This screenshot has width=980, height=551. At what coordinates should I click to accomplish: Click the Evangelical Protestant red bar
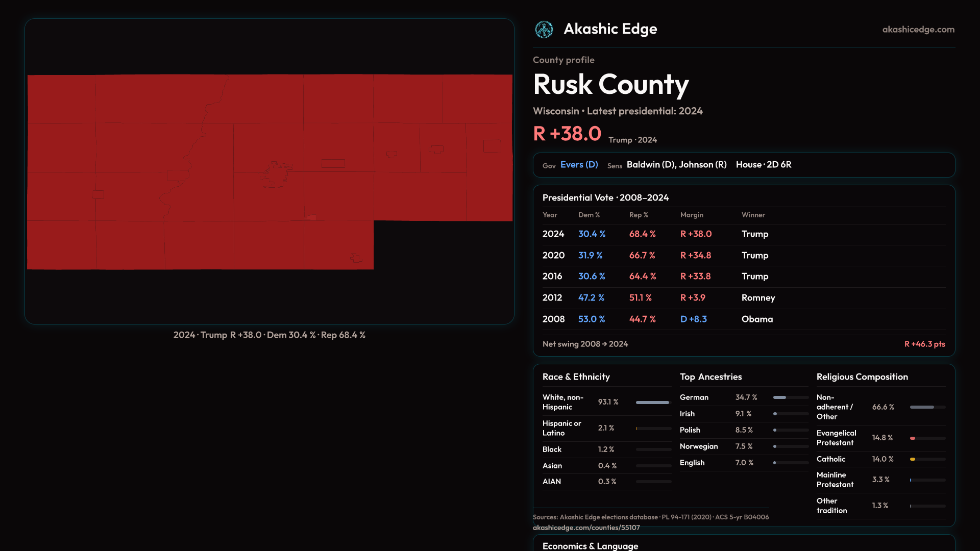tap(913, 438)
